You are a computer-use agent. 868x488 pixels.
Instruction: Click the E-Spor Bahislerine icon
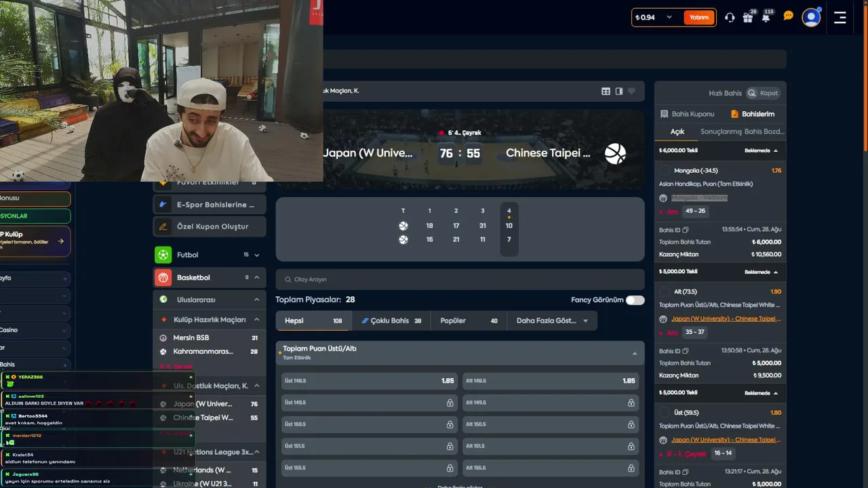tap(163, 204)
